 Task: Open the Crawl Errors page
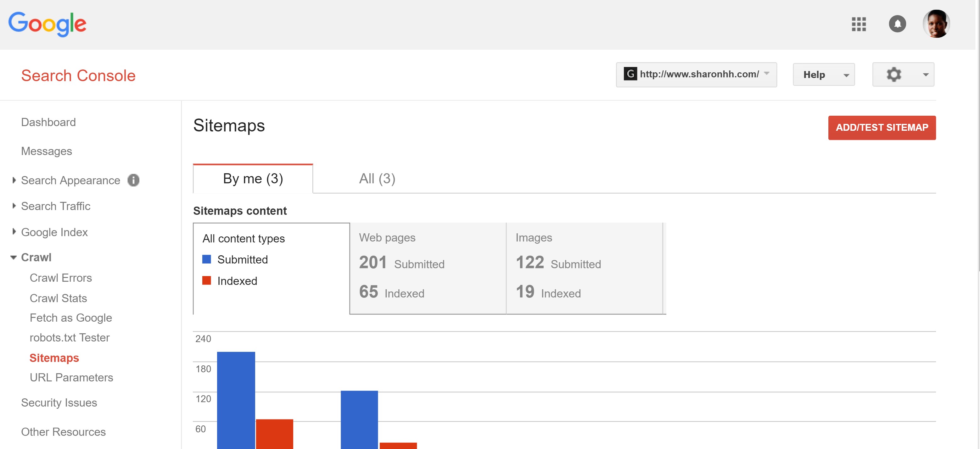point(60,277)
